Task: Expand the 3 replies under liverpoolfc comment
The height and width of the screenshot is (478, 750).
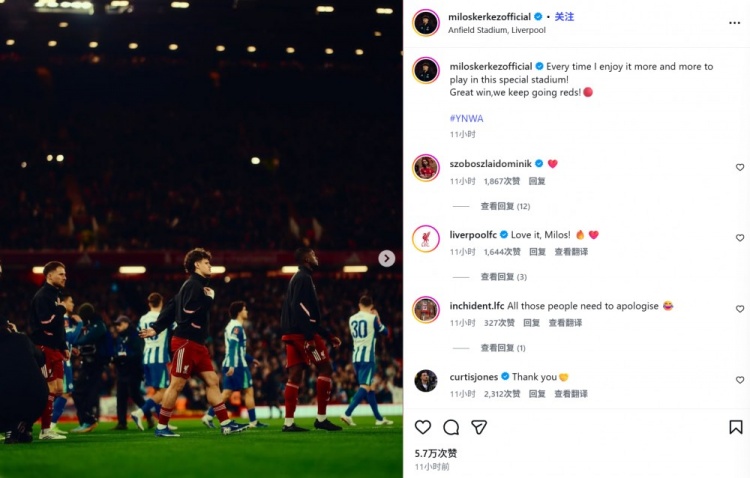Action: click(504, 277)
